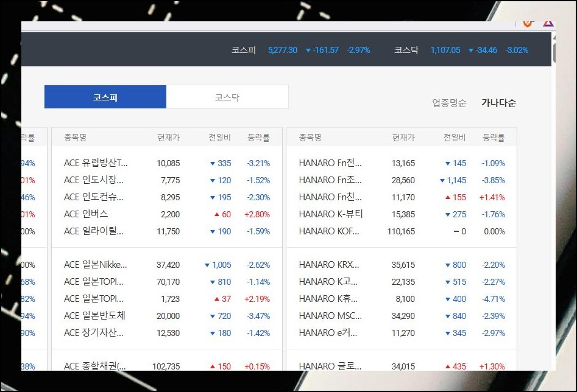The height and width of the screenshot is (392, 577).
Task: Click +1.41% change of HANARO Fn친
Action: coord(492,197)
